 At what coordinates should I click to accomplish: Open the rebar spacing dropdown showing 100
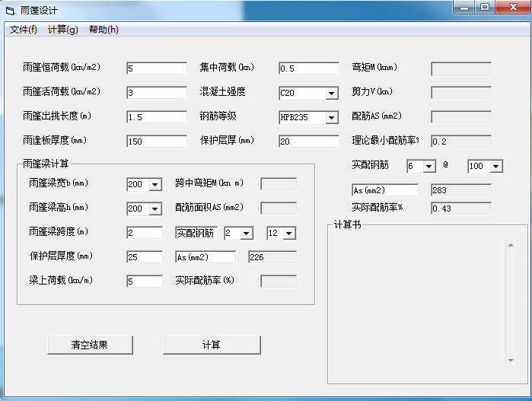click(496, 166)
